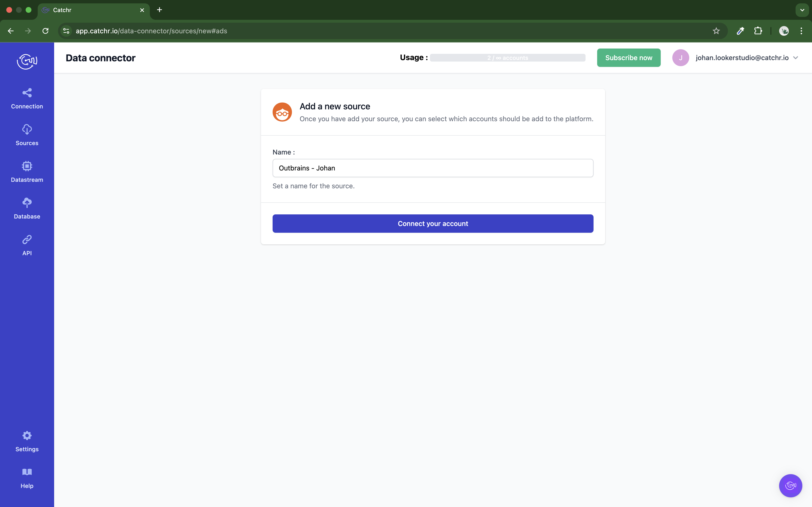Open the Connection section in sidebar
Viewport: 812px width, 507px height.
[27, 99]
